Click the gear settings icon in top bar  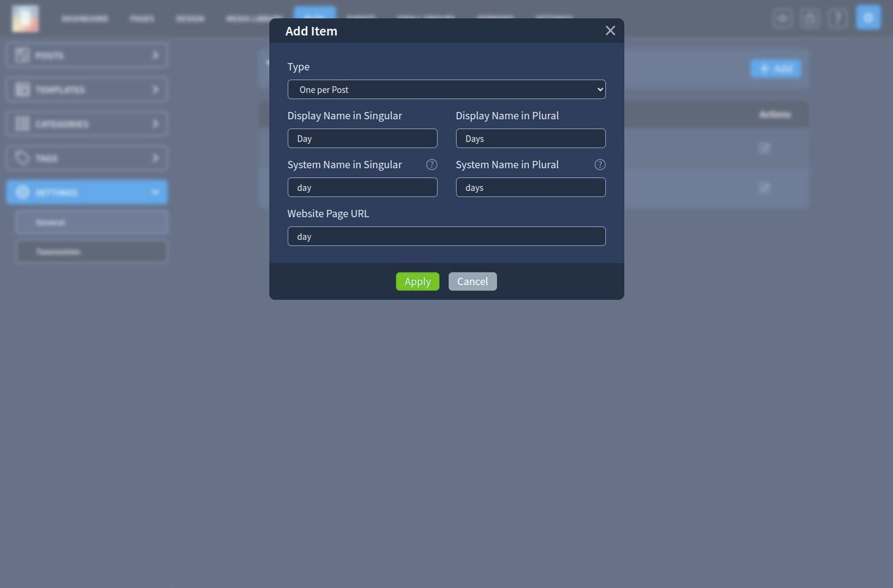click(868, 18)
